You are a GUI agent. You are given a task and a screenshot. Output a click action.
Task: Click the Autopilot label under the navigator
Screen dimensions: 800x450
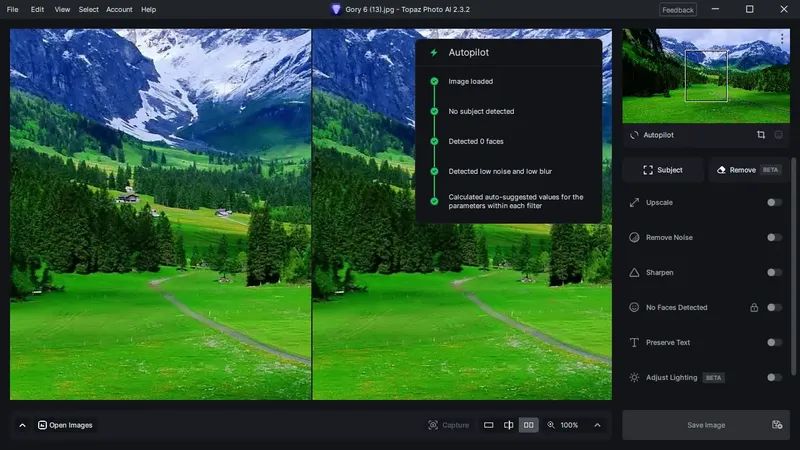click(658, 135)
